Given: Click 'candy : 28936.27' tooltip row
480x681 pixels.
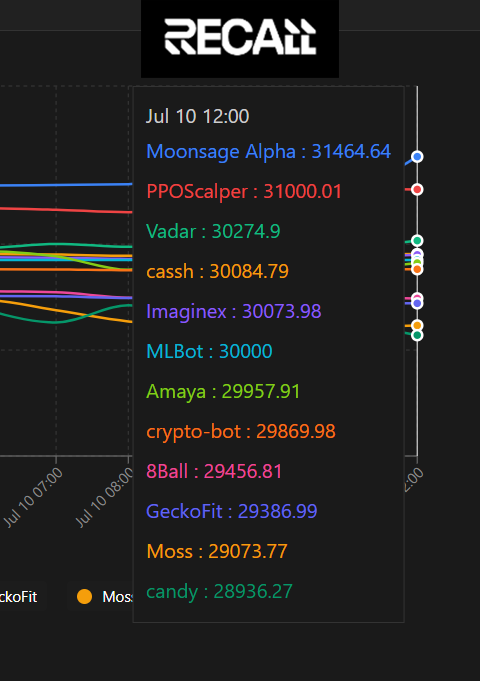Looking at the screenshot, I should click(x=219, y=592).
